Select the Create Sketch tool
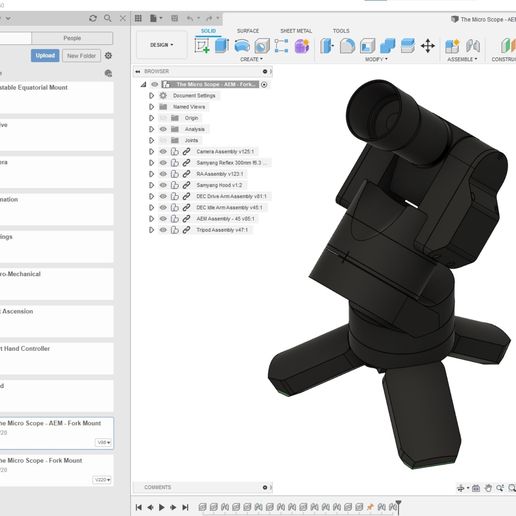 click(202, 46)
